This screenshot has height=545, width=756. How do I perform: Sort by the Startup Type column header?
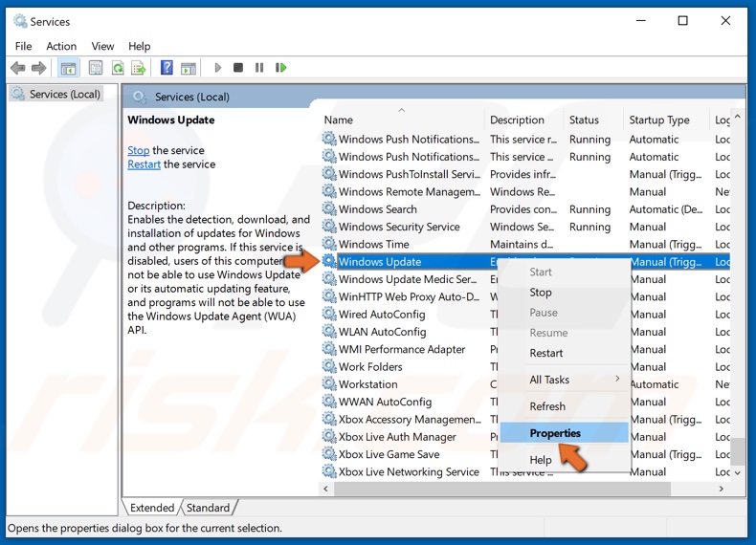click(x=666, y=120)
